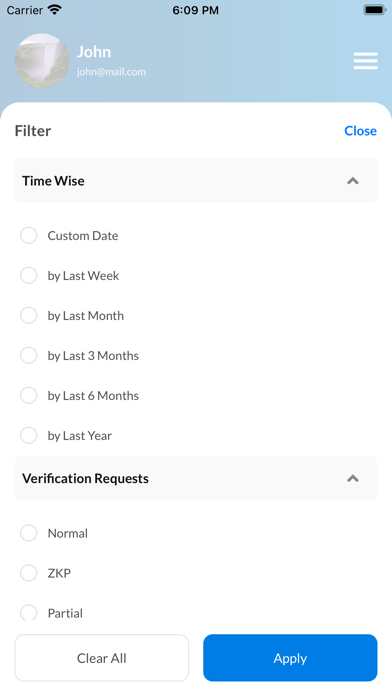Collapse the Verification Requests chevron arrow
This screenshot has width=392, height=696.
click(x=352, y=478)
